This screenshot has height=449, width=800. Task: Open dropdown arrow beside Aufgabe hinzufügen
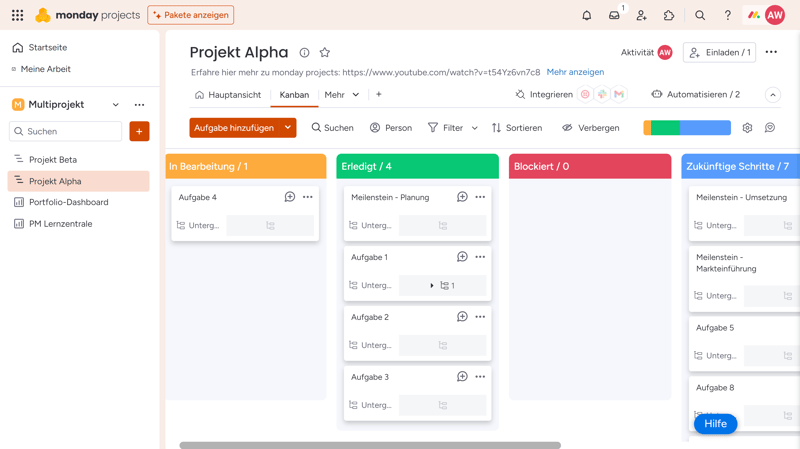(x=288, y=128)
